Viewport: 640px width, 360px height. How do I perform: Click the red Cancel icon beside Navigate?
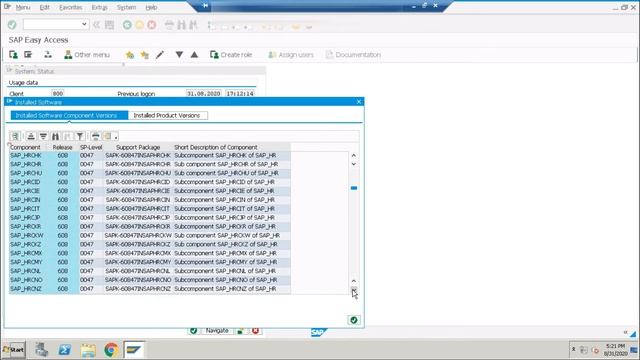[x=256, y=330]
